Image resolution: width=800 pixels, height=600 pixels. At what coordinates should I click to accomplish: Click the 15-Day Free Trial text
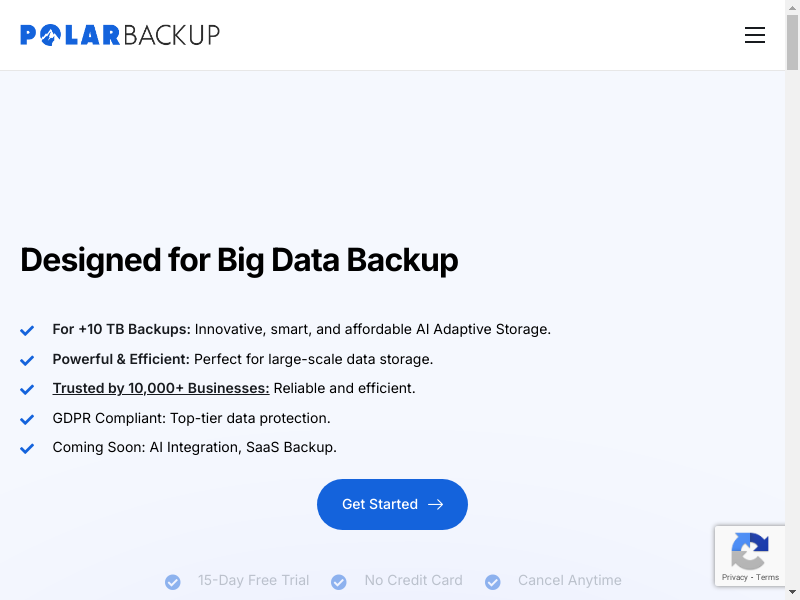pos(253,580)
